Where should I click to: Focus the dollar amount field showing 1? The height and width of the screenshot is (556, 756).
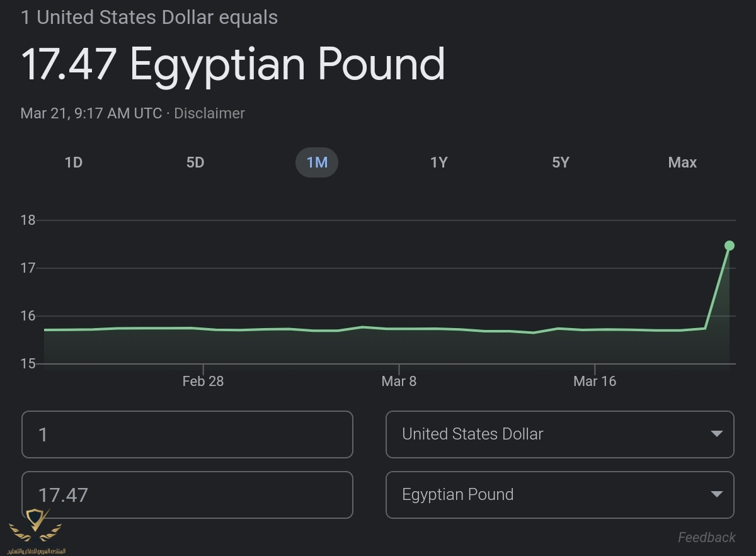point(187,434)
